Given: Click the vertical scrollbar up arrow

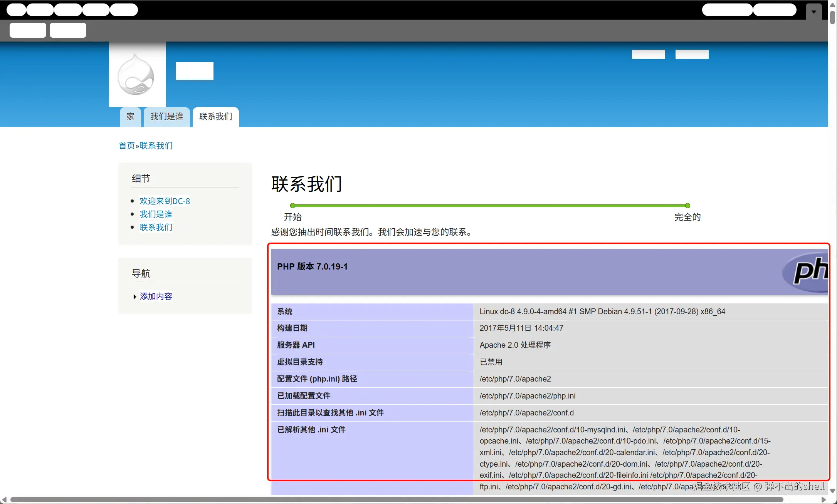Looking at the screenshot, I should click(832, 5).
